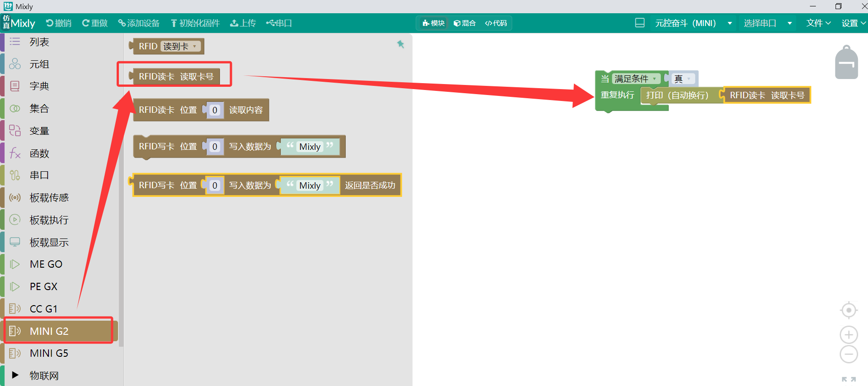The image size is (868, 386).
Task: Open the 元控奋斗 (MINI) board dropdown
Action: 693,23
